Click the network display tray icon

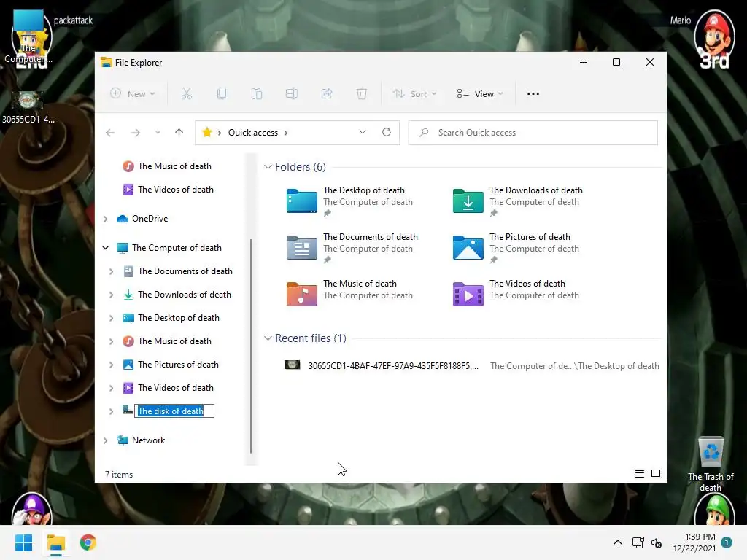click(638, 542)
